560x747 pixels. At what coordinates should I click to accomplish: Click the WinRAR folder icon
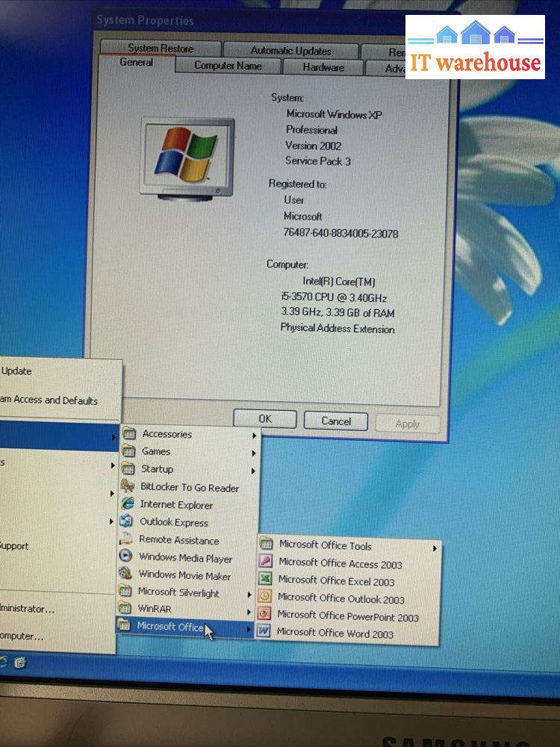[x=125, y=608]
